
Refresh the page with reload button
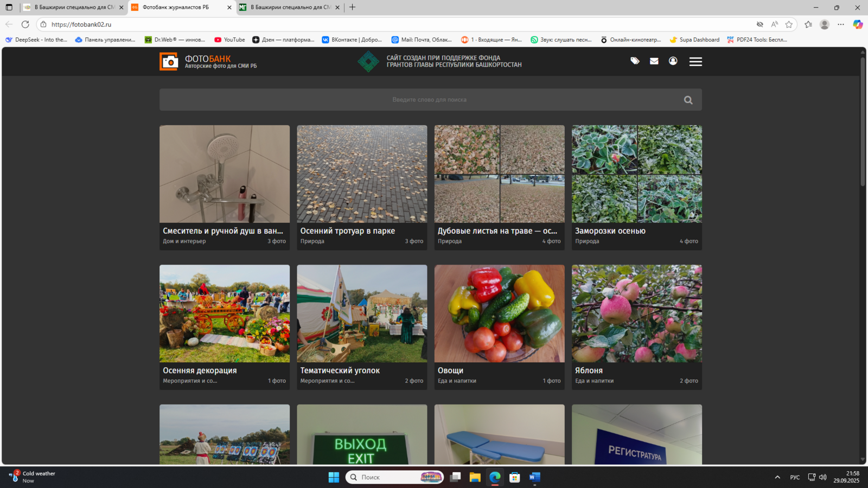coord(25,24)
